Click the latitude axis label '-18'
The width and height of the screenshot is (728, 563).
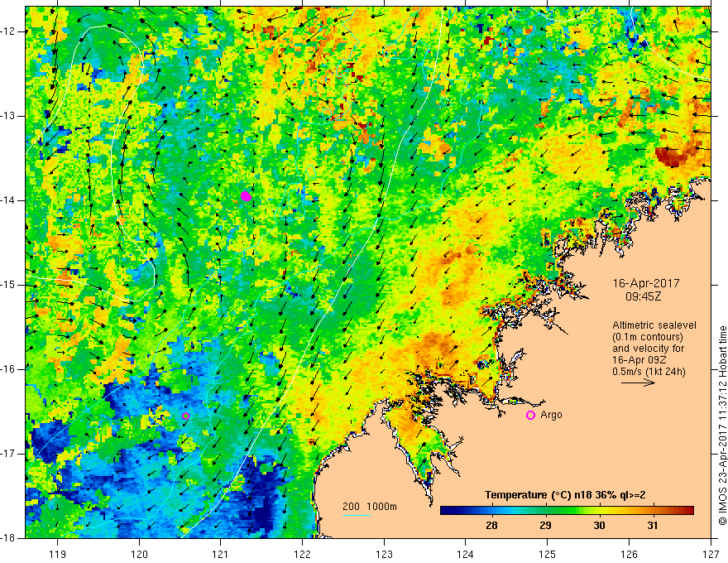[8, 538]
